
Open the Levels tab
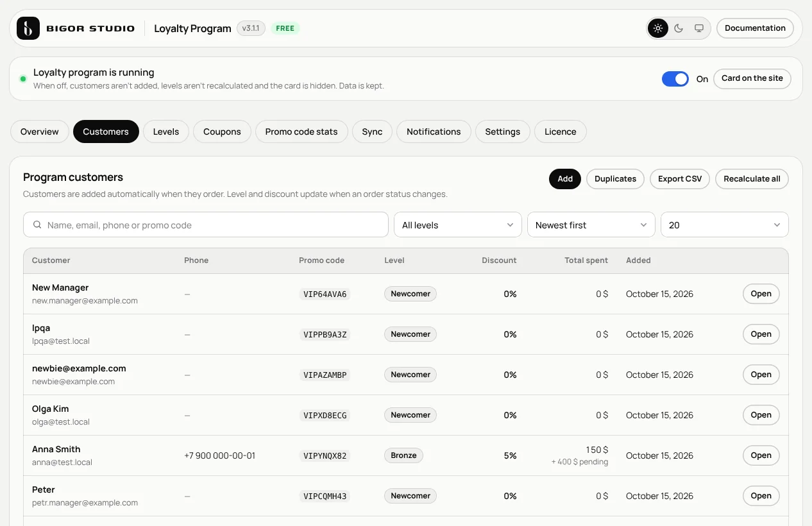[166, 131]
